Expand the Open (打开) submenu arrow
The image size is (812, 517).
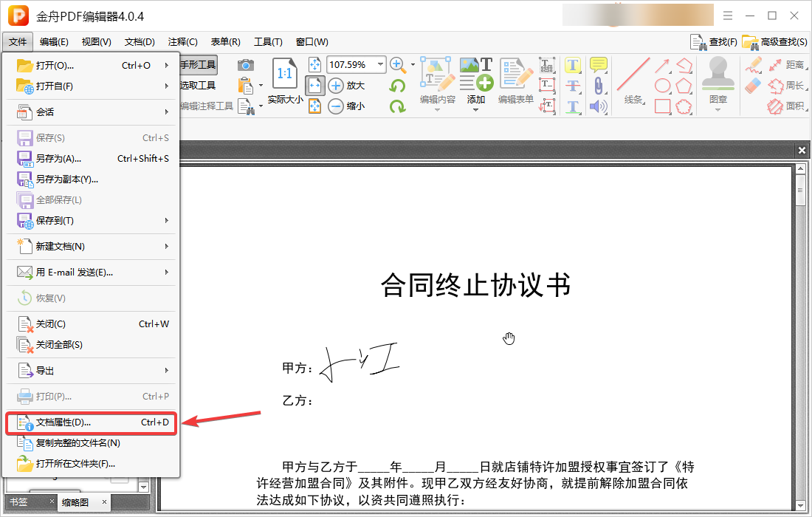pos(167,65)
